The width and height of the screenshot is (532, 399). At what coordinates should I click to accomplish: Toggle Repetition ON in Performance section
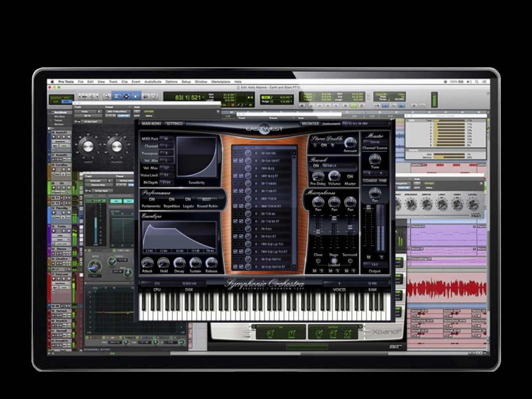coord(172,199)
